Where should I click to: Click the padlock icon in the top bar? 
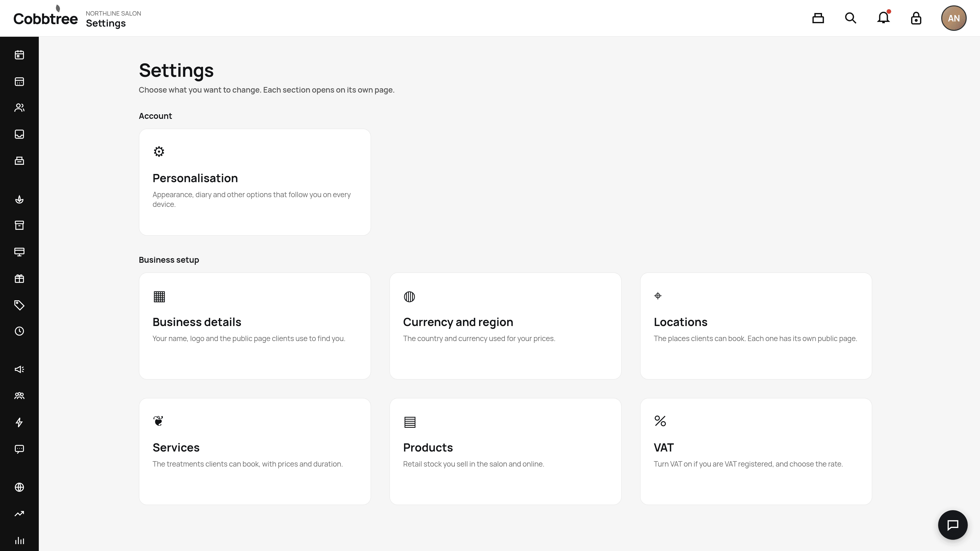click(x=916, y=18)
